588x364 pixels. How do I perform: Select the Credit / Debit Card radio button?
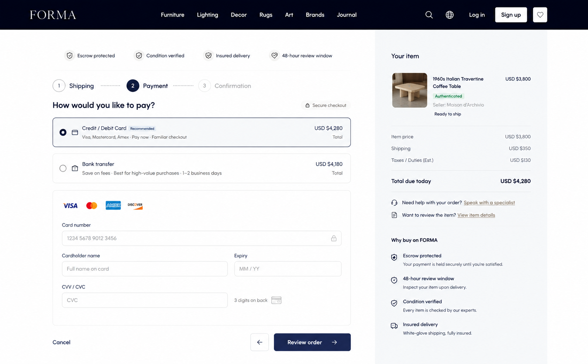[x=63, y=132]
